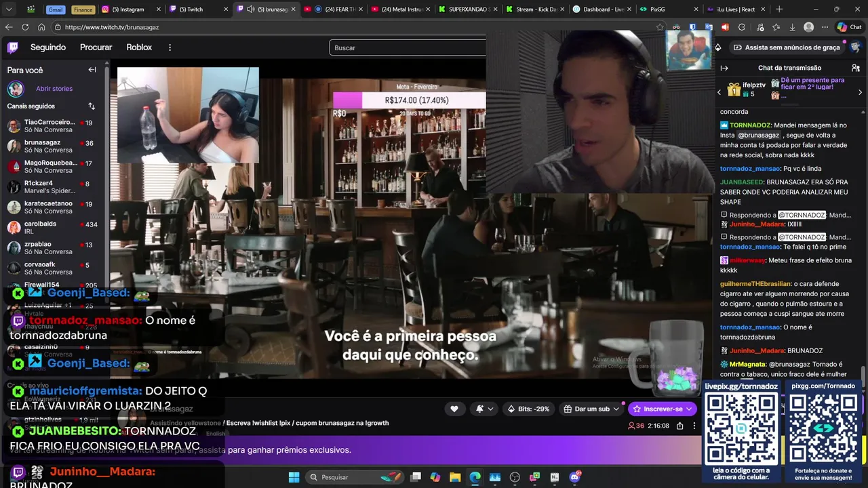Image resolution: width=868 pixels, height=488 pixels.
Task: Open stream options three-dot menu
Action: coord(694,426)
